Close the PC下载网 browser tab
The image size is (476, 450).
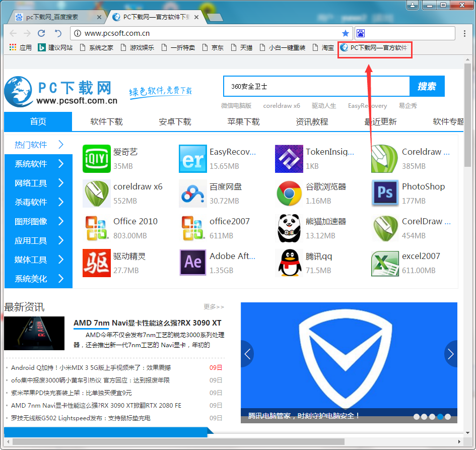[196, 17]
